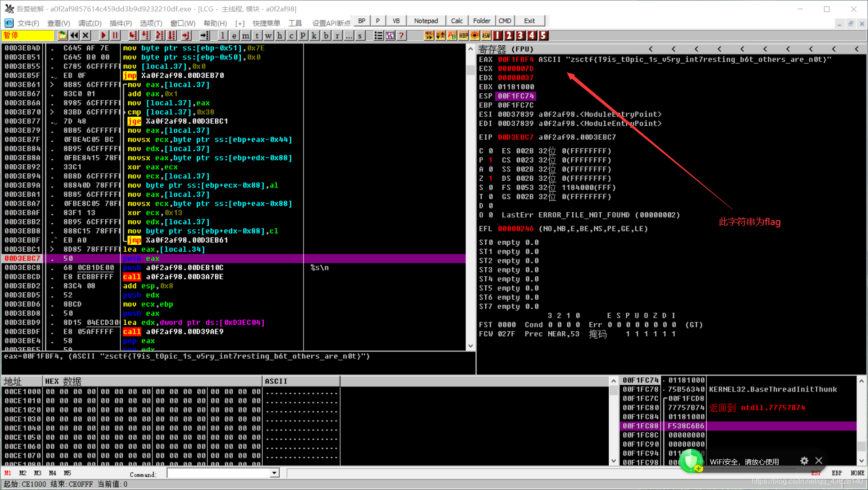Image resolution: width=868 pixels, height=490 pixels.
Task: Click the Folder button
Action: tap(482, 21)
